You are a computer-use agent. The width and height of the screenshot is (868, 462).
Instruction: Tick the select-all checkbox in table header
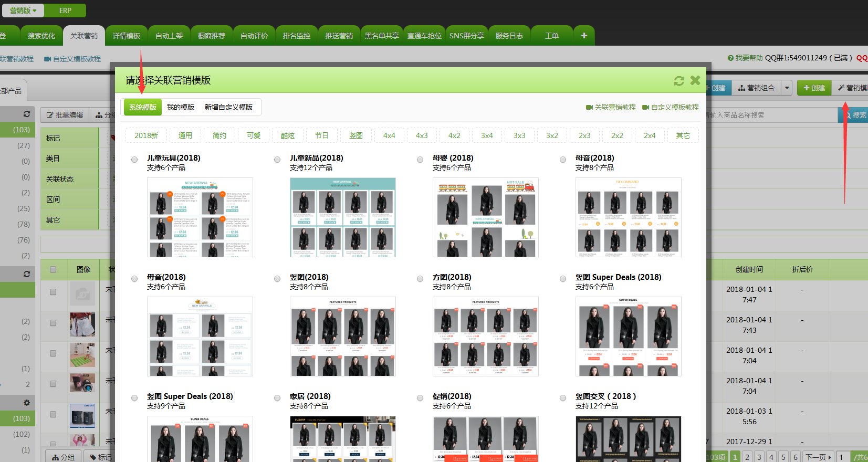53,269
